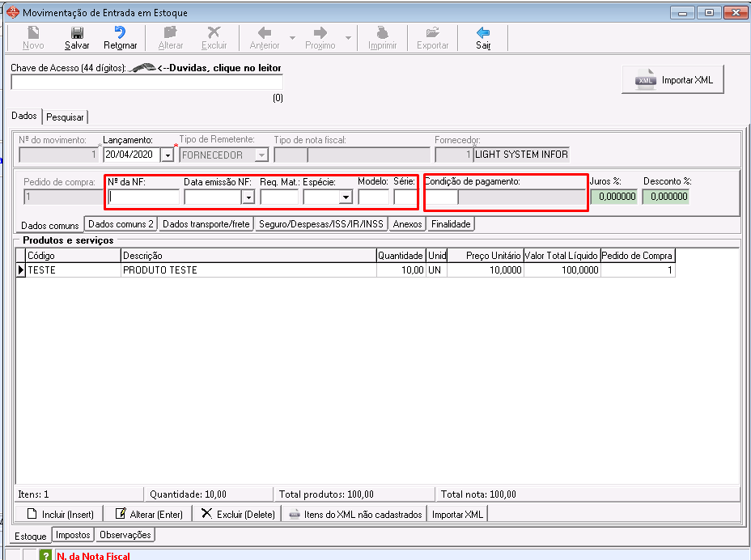Select the PRODUTO TESTE description cell
Viewport: 751px width, 560px height.
click(248, 269)
